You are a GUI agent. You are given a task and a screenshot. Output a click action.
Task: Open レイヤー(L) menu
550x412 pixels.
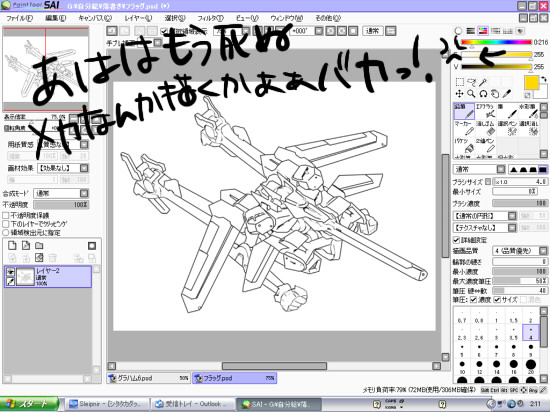(138, 18)
